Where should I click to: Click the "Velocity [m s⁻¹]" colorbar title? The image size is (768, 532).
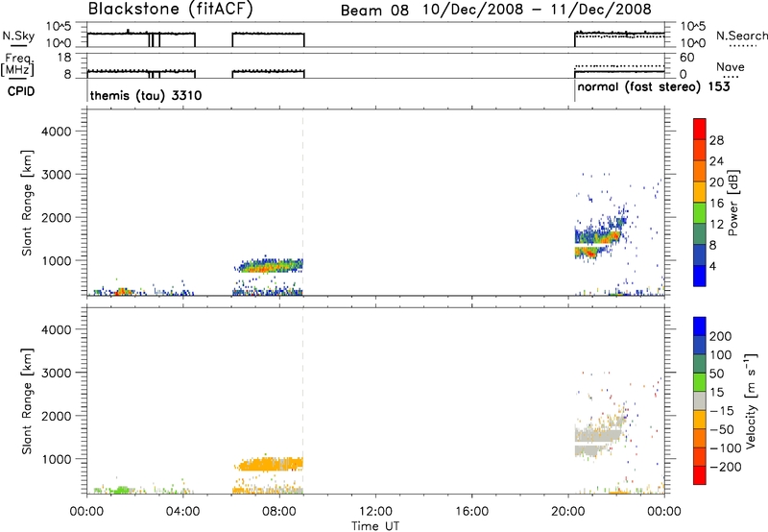click(751, 400)
